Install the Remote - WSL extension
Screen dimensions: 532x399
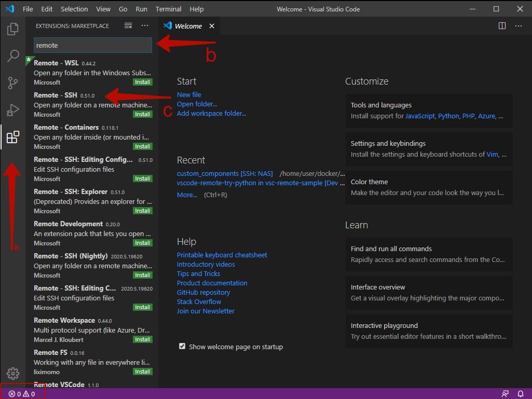coord(143,82)
